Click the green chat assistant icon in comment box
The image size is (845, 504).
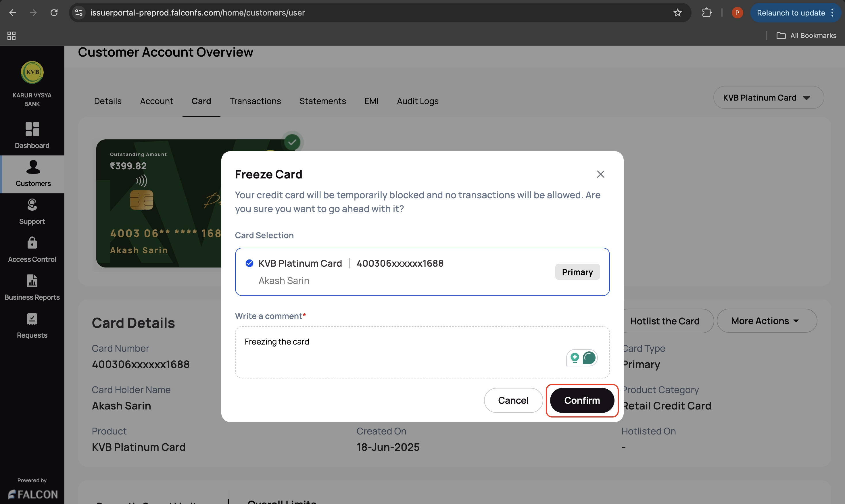click(589, 358)
